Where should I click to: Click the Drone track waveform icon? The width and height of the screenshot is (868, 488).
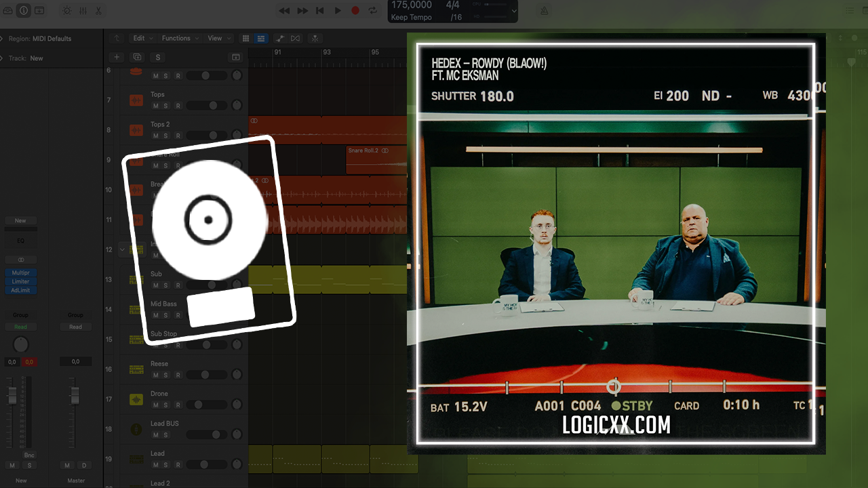tap(136, 399)
